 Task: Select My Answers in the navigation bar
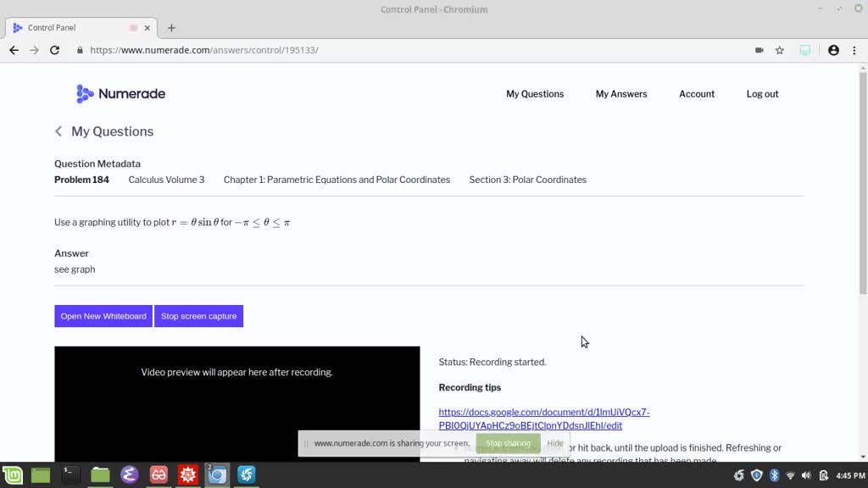[621, 94]
